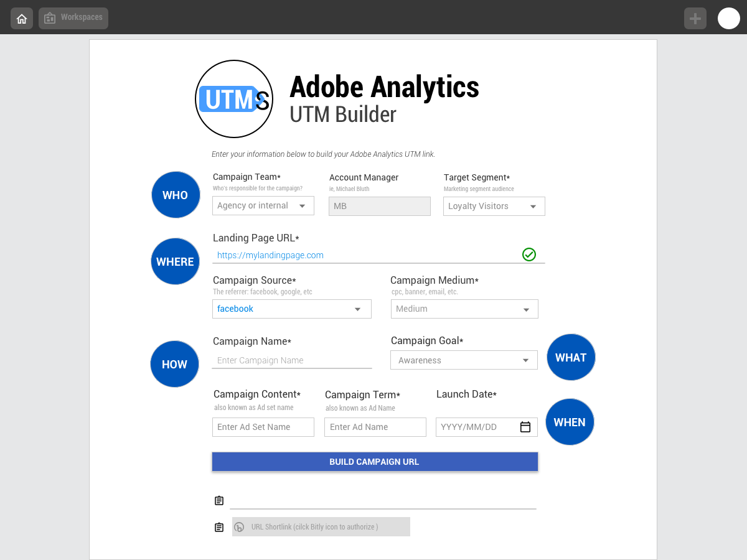747x560 pixels.
Task: Click the "Campaign Team*" label
Action: (247, 177)
